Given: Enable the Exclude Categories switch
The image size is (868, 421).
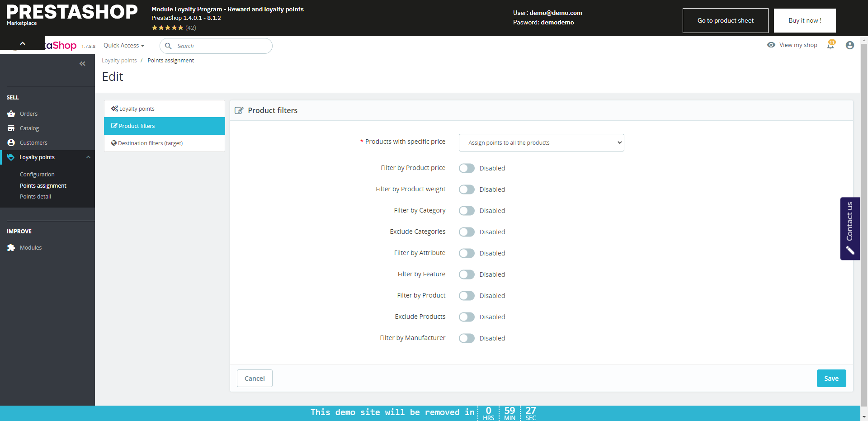Looking at the screenshot, I should 467,232.
